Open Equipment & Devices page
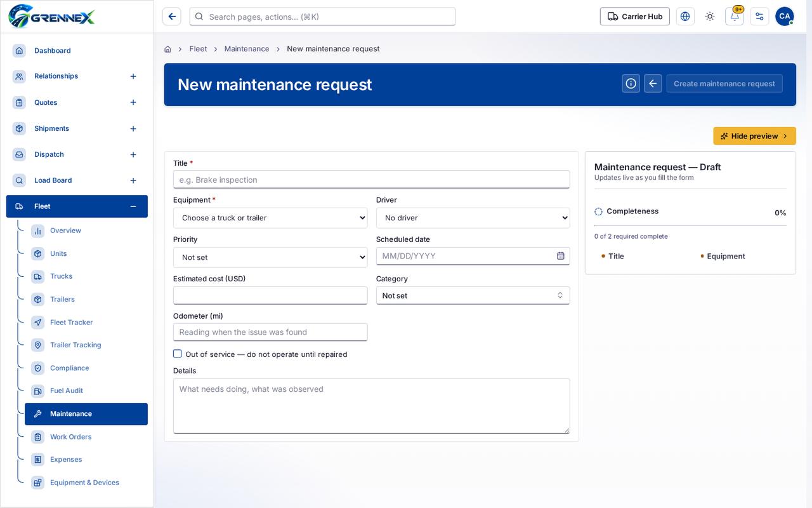This screenshot has width=812, height=508. point(86,482)
